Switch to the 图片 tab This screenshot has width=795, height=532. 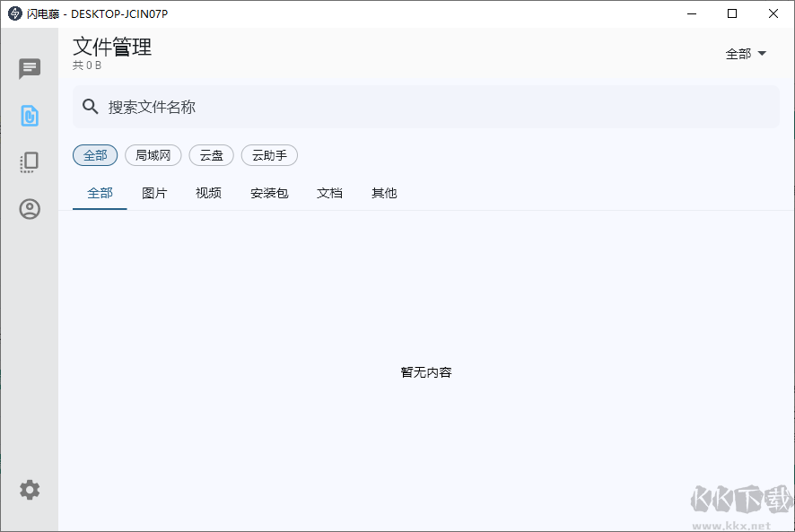pyautogui.click(x=154, y=193)
